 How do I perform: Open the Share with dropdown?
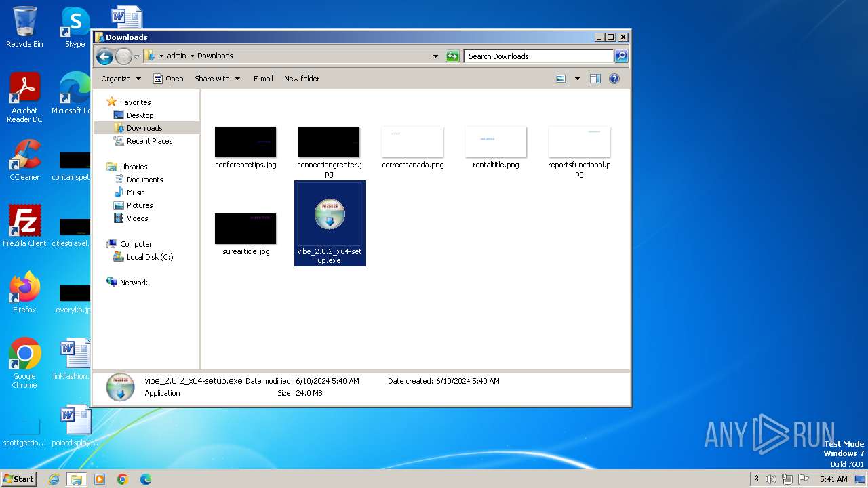click(217, 79)
